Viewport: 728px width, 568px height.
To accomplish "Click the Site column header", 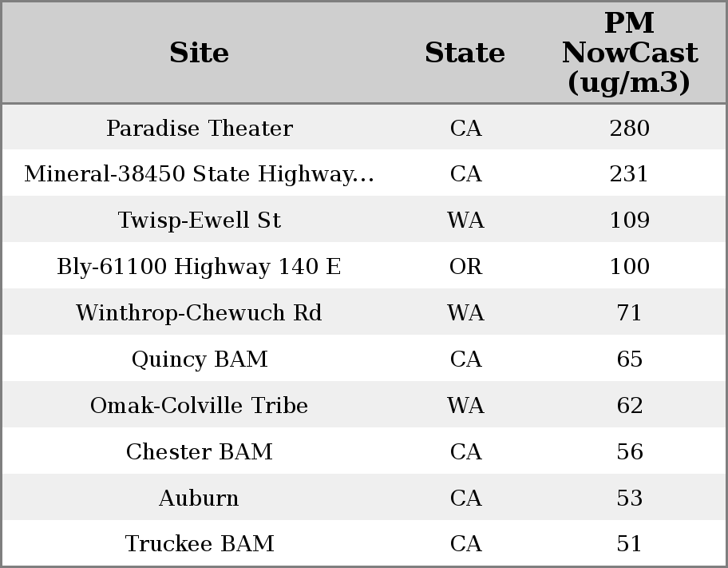I will coord(199,53).
